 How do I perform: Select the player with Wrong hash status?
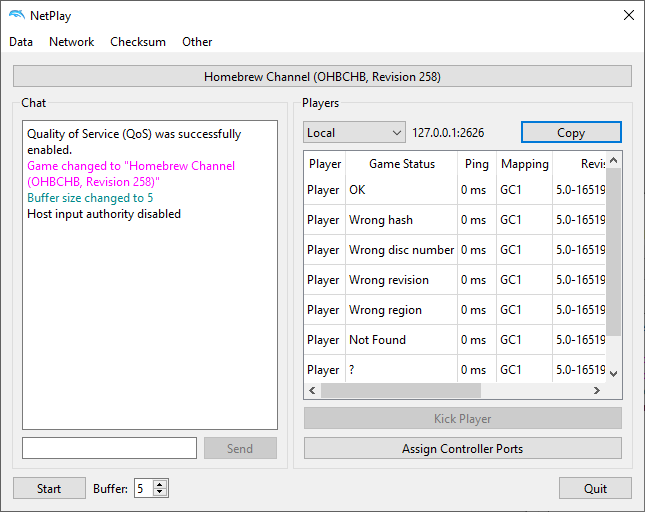[x=455, y=220]
